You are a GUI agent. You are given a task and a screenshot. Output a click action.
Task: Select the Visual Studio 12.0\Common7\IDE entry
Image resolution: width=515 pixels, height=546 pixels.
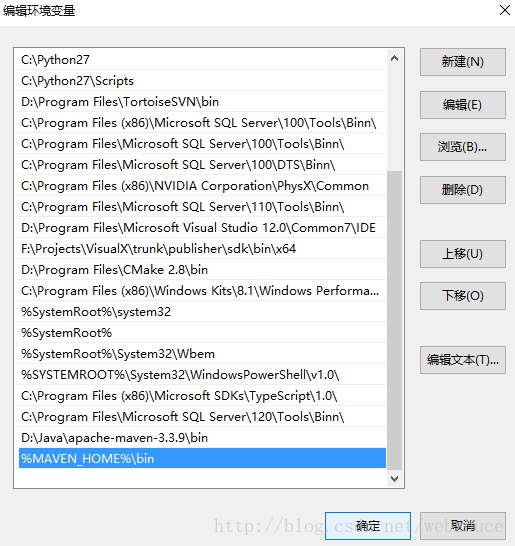(201, 228)
